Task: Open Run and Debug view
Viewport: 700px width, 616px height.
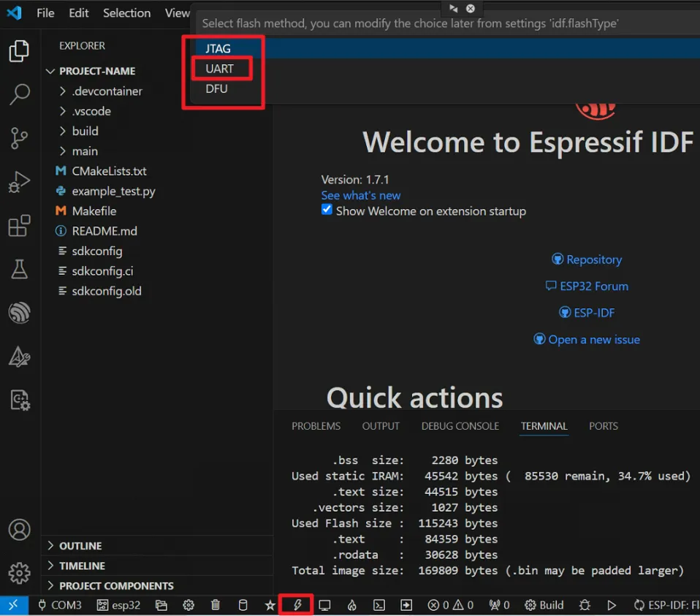Action: (x=19, y=182)
